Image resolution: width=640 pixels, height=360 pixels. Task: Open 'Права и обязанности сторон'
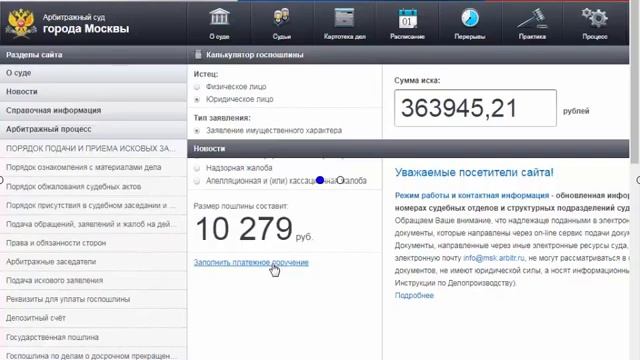pyautogui.click(x=93, y=243)
